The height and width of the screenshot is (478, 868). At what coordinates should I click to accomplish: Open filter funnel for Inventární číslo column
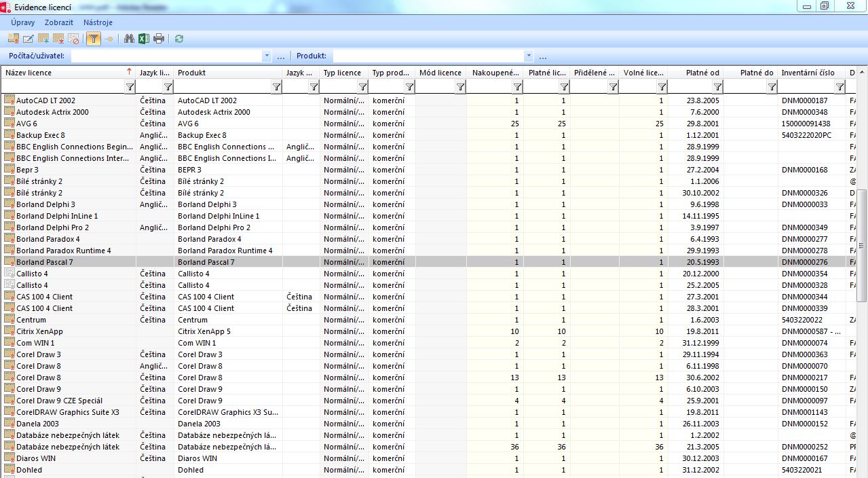[840, 86]
